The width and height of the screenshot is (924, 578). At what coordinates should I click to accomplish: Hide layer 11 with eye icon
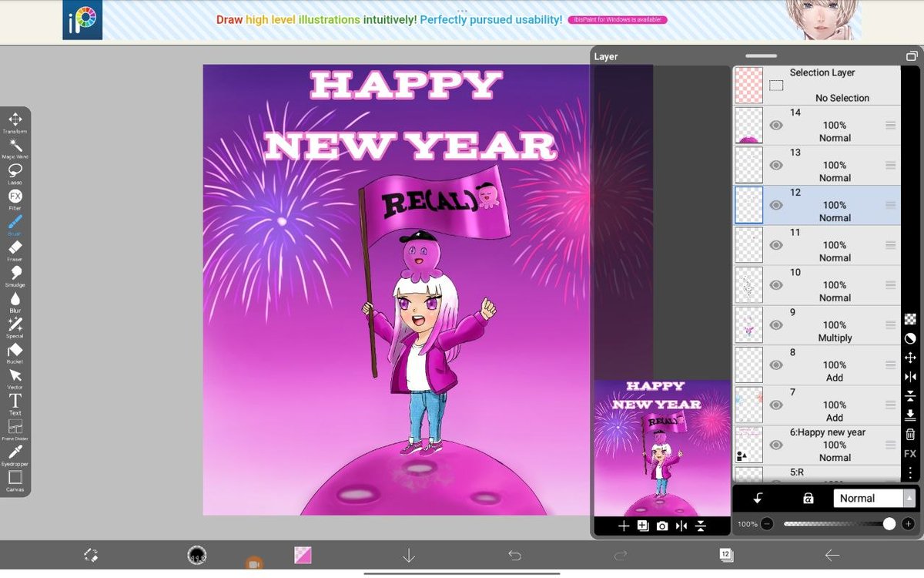coord(776,245)
